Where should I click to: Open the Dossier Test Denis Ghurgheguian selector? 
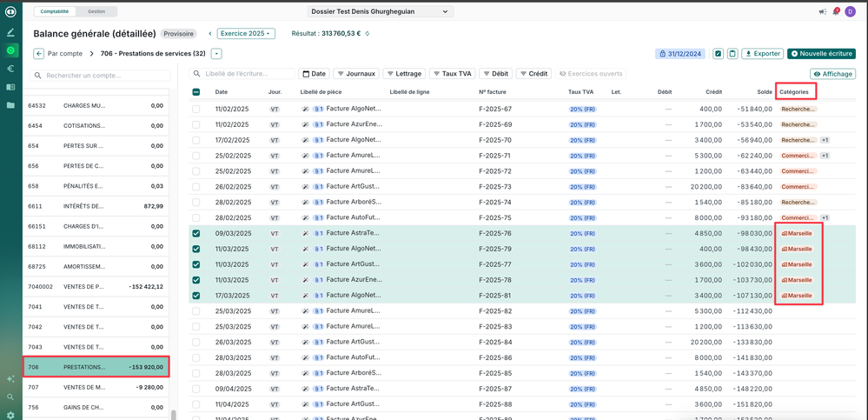pyautogui.click(x=380, y=12)
